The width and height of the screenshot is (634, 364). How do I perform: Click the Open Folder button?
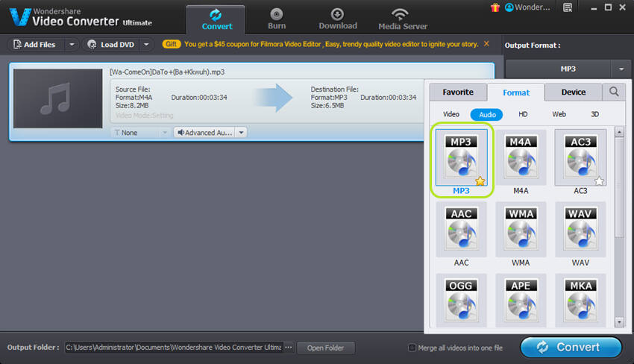pyautogui.click(x=325, y=348)
